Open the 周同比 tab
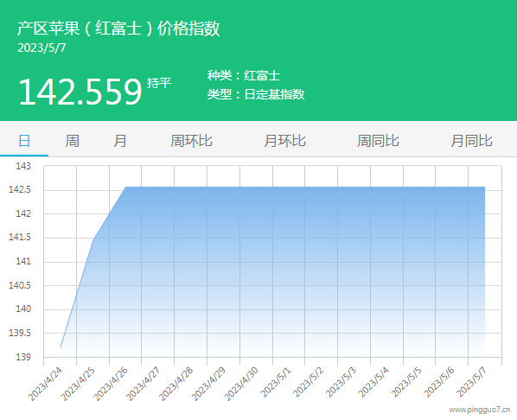 point(378,141)
